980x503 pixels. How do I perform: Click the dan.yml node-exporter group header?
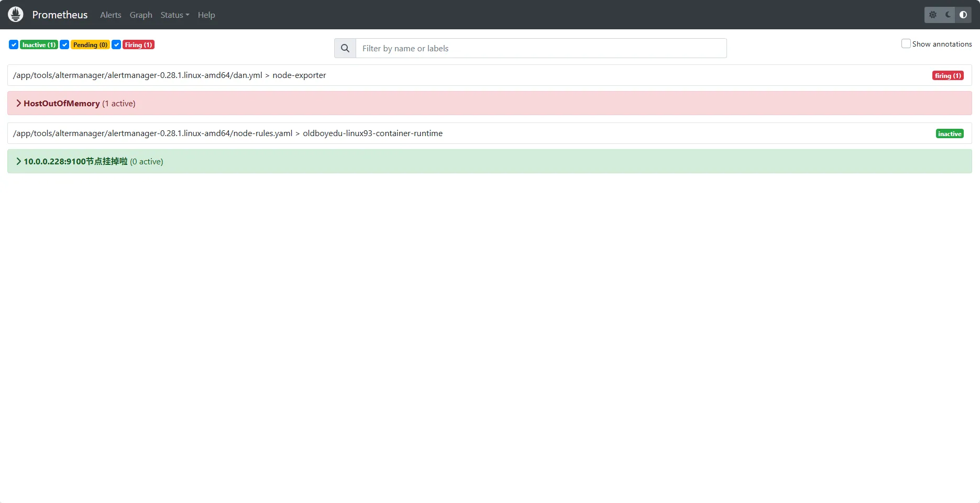coord(169,75)
